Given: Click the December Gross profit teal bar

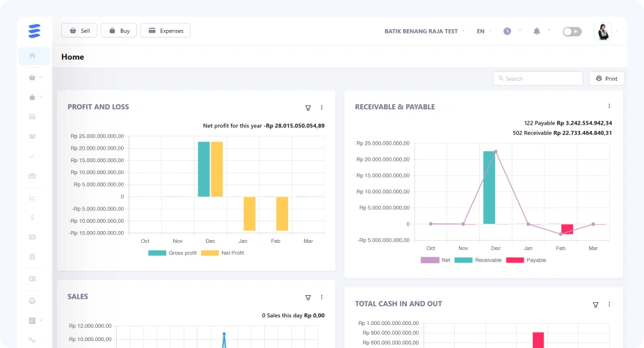Looking at the screenshot, I should [x=204, y=169].
